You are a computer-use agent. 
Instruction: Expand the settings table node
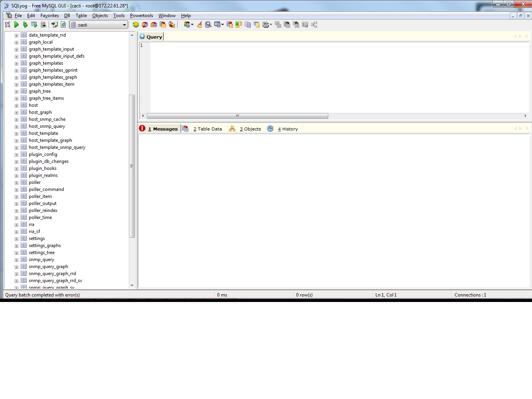(x=16, y=239)
